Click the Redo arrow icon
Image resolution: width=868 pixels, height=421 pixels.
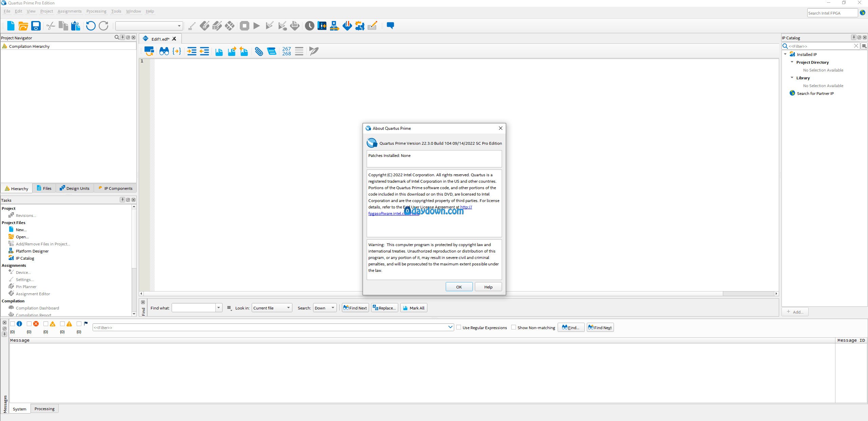tap(103, 26)
